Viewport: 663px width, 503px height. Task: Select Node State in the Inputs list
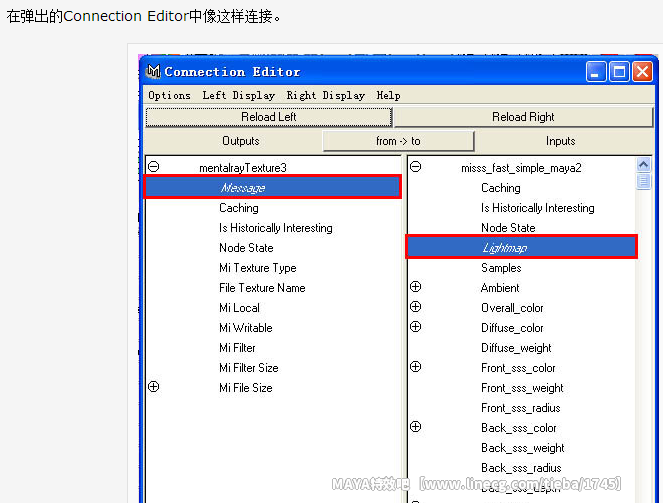(x=508, y=228)
